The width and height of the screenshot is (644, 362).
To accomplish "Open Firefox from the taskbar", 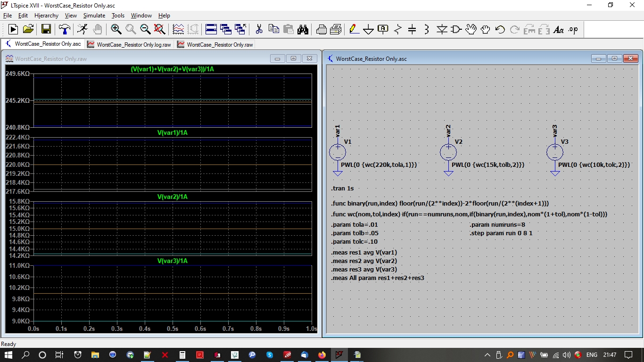I will pyautogui.click(x=322, y=354).
